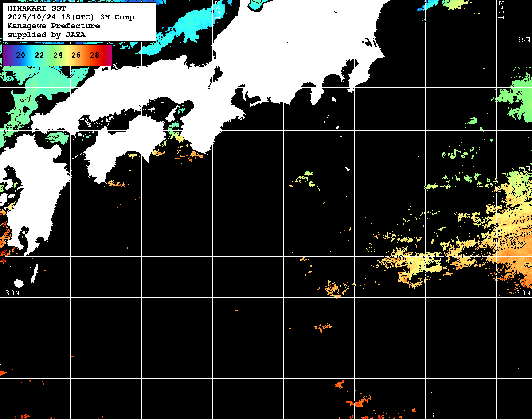This screenshot has width=532, height=419.
Task: Click the 36N latitude label
Action: click(523, 40)
